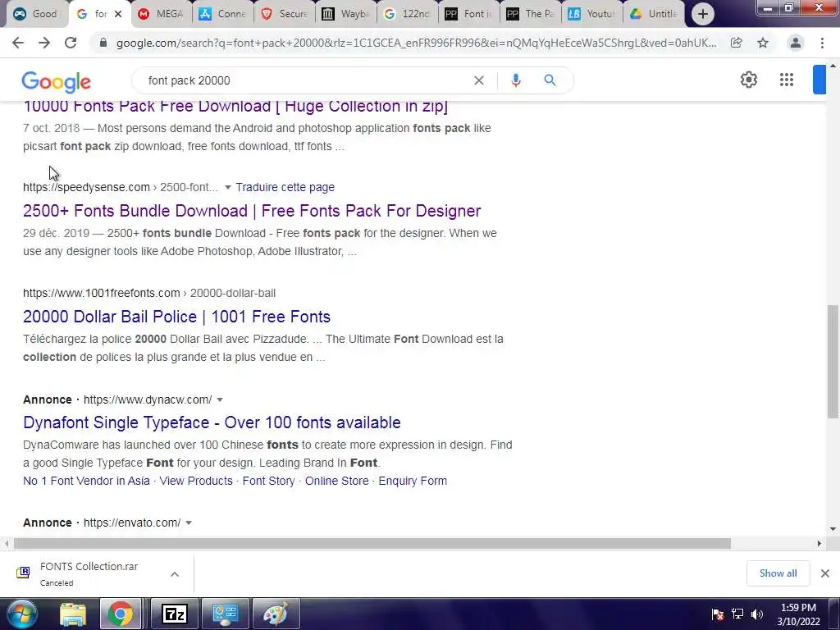This screenshot has height=630, width=840.
Task: Open volume control in tray
Action: 757,614
